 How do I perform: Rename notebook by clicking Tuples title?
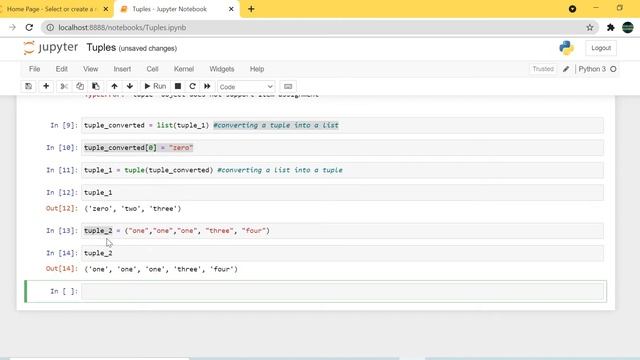[101, 48]
